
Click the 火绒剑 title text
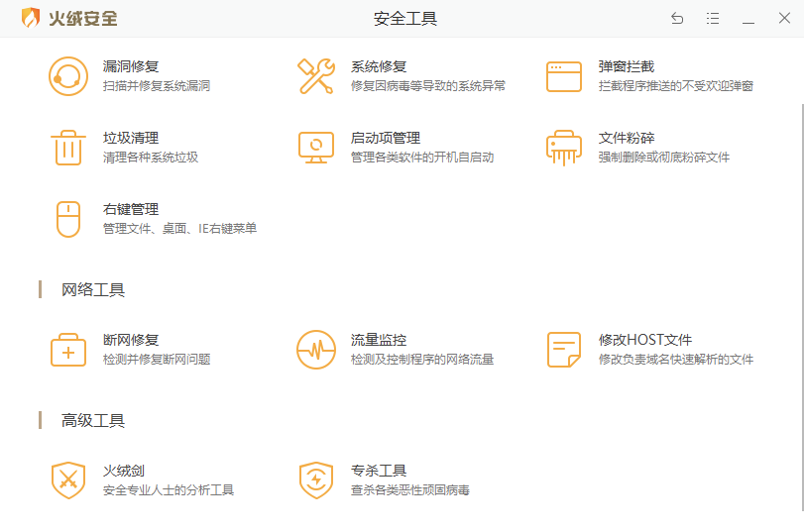[x=124, y=471]
